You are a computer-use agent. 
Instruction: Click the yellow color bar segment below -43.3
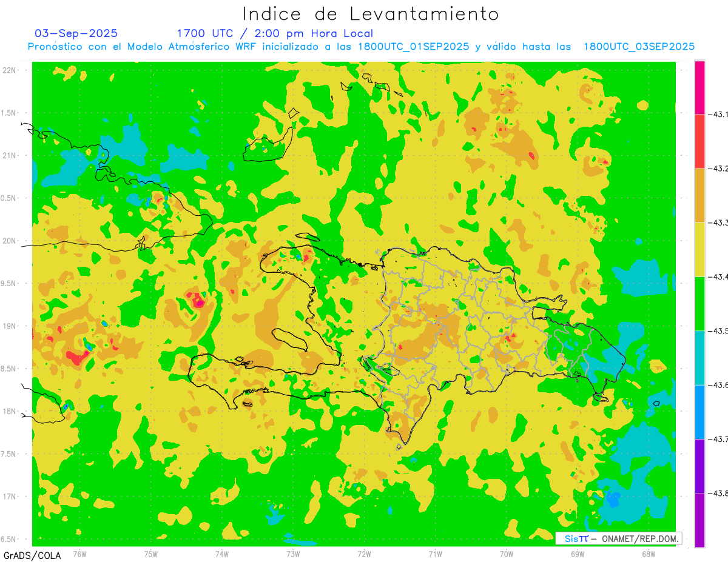(699, 249)
